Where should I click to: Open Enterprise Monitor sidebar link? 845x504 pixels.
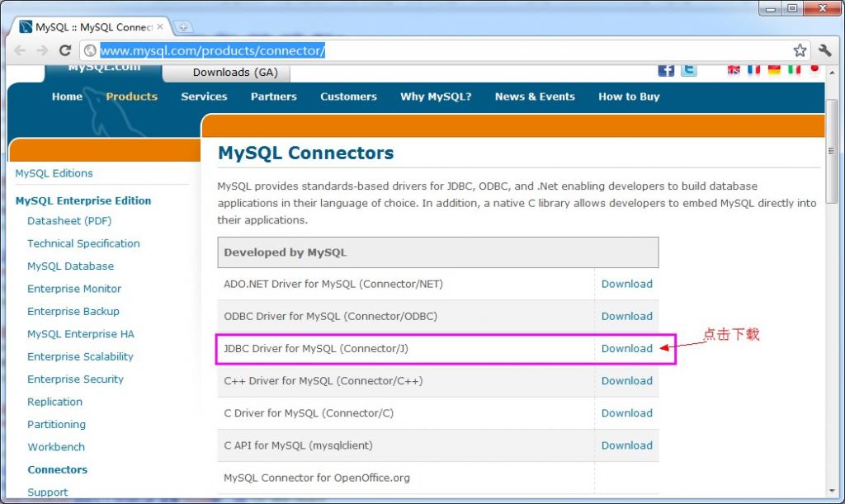[74, 289]
